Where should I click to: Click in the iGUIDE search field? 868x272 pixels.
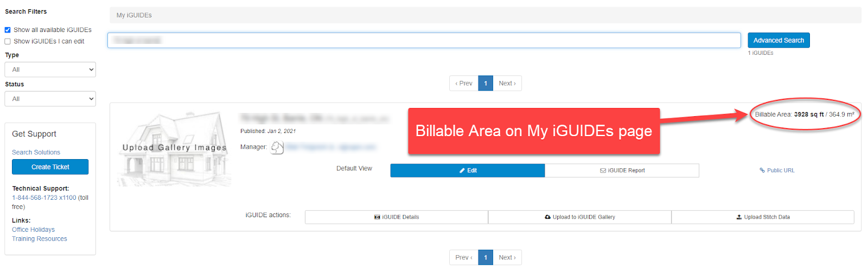(424, 40)
